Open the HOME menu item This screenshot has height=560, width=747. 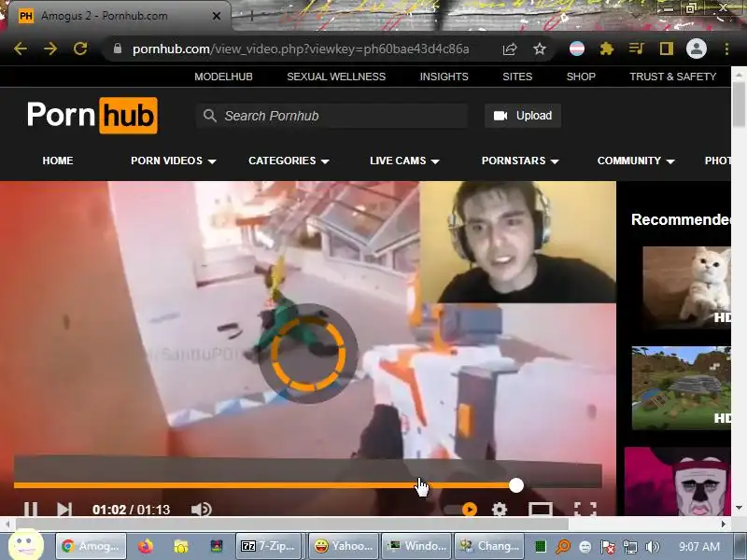(x=58, y=161)
